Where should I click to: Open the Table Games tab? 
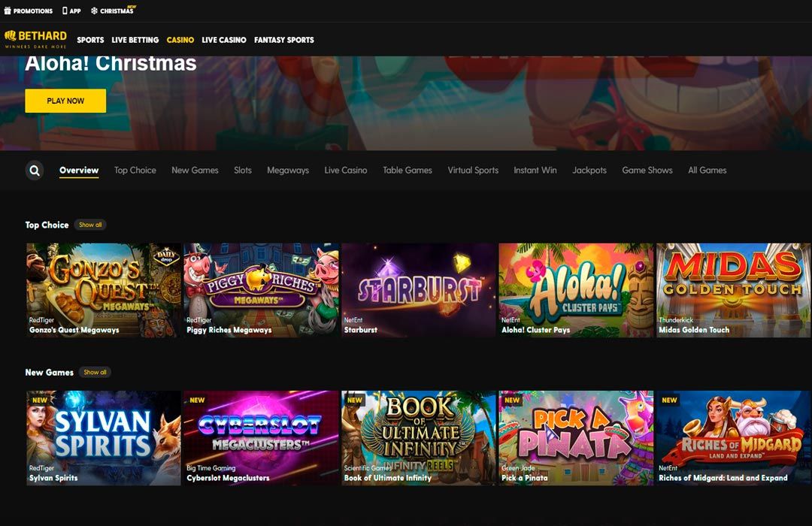tap(407, 171)
